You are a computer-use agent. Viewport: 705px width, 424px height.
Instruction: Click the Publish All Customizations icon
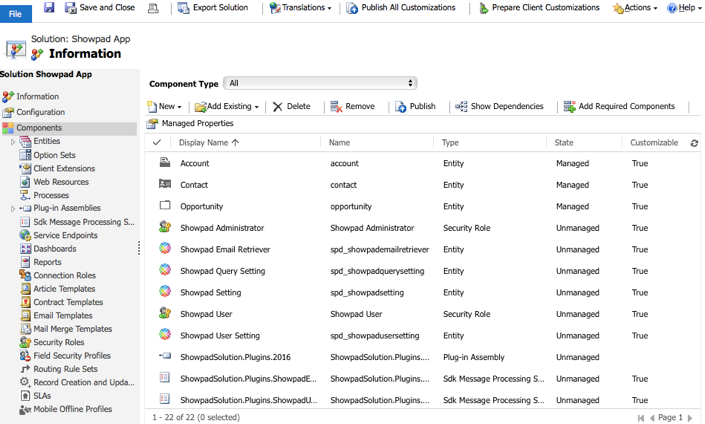352,8
